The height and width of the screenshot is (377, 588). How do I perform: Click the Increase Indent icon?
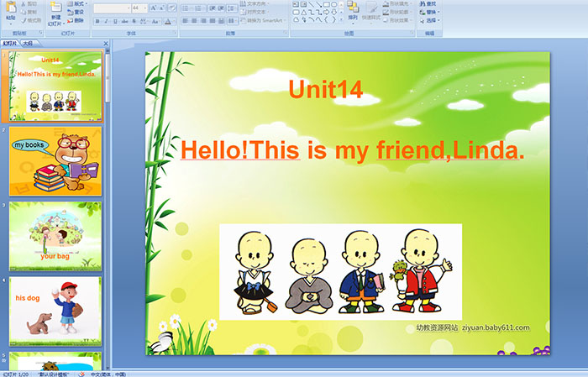tap(221, 8)
